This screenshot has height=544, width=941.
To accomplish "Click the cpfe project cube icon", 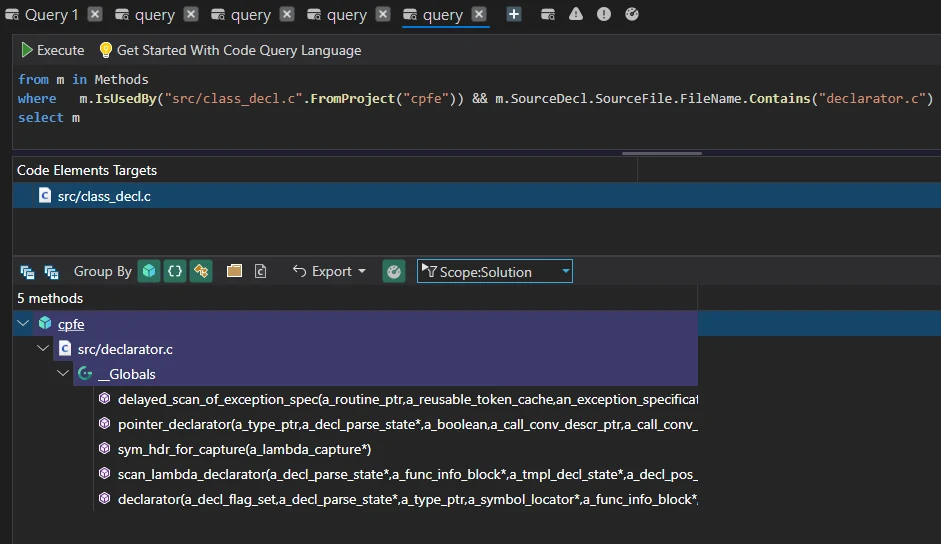I will (x=45, y=323).
